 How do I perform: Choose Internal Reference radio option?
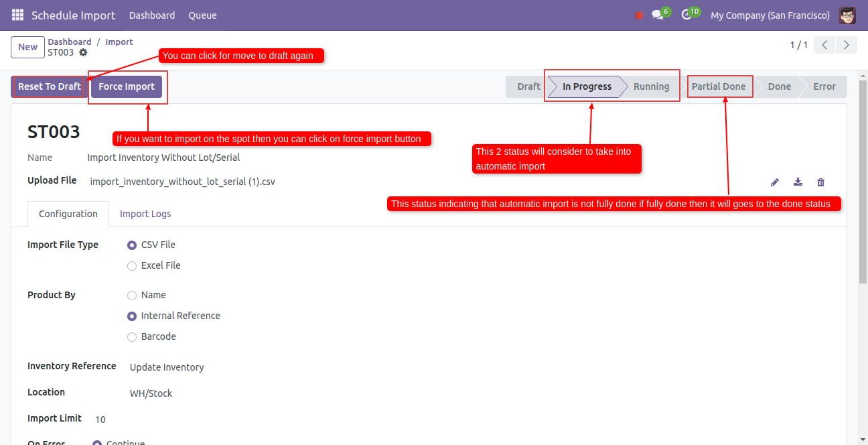point(132,316)
